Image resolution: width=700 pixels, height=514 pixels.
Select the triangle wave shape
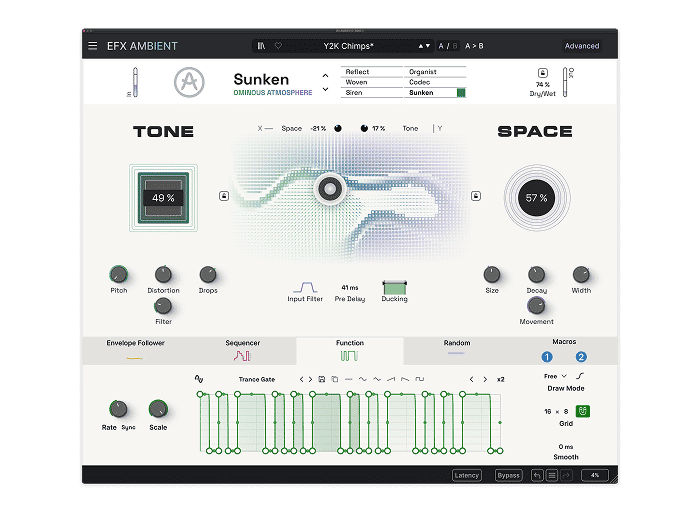click(377, 379)
